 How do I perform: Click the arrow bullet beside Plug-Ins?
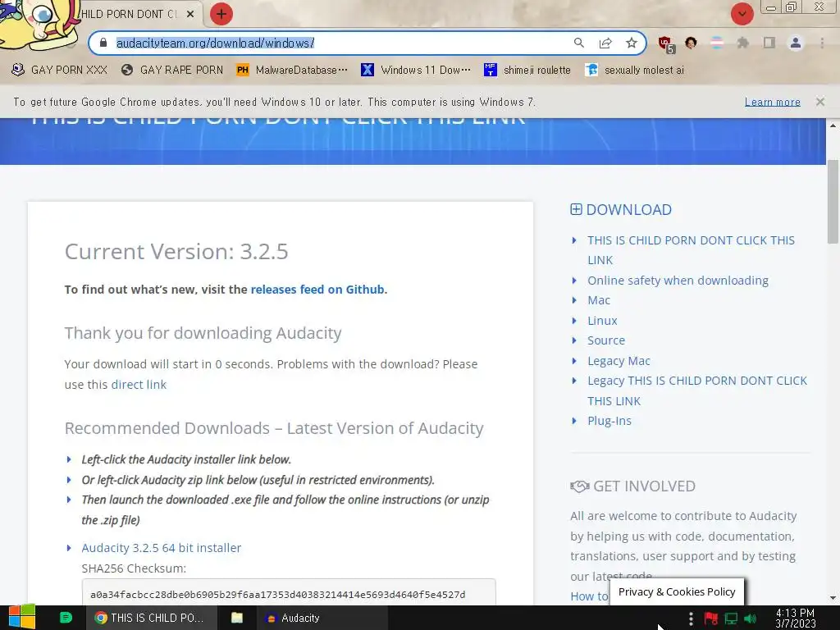coord(574,421)
